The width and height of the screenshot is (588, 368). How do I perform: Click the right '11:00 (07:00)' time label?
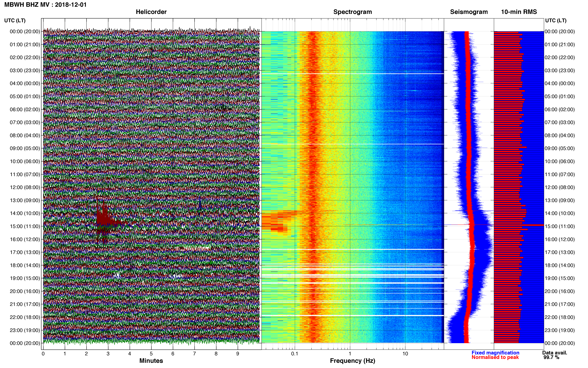pos(560,174)
